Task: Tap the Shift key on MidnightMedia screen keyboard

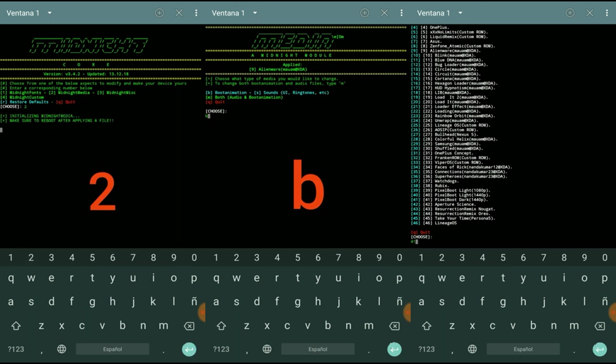Action: pos(221,326)
